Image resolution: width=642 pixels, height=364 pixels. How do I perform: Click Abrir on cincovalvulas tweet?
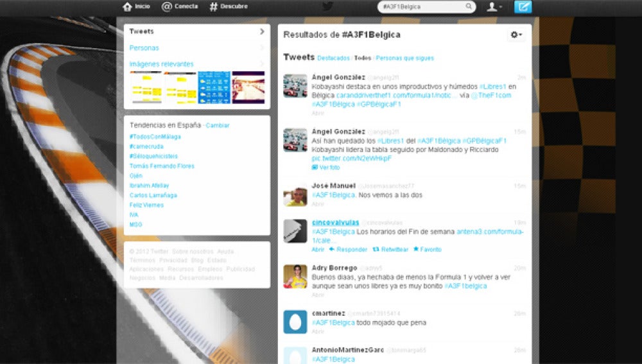[318, 249]
